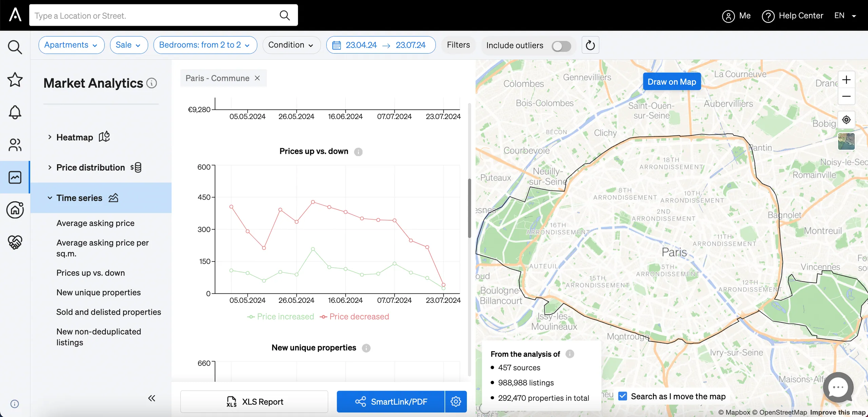The width and height of the screenshot is (868, 417).
Task: Remove the Paris - Commune tag
Action: point(257,78)
